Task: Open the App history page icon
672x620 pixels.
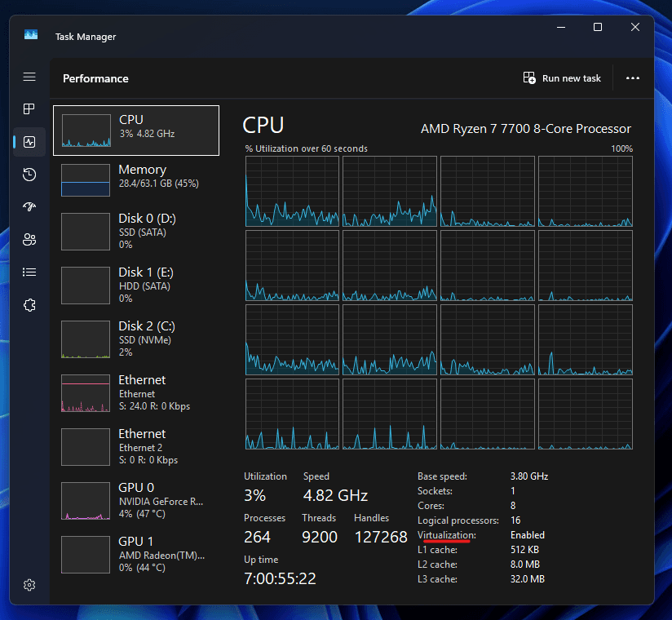Action: (29, 175)
